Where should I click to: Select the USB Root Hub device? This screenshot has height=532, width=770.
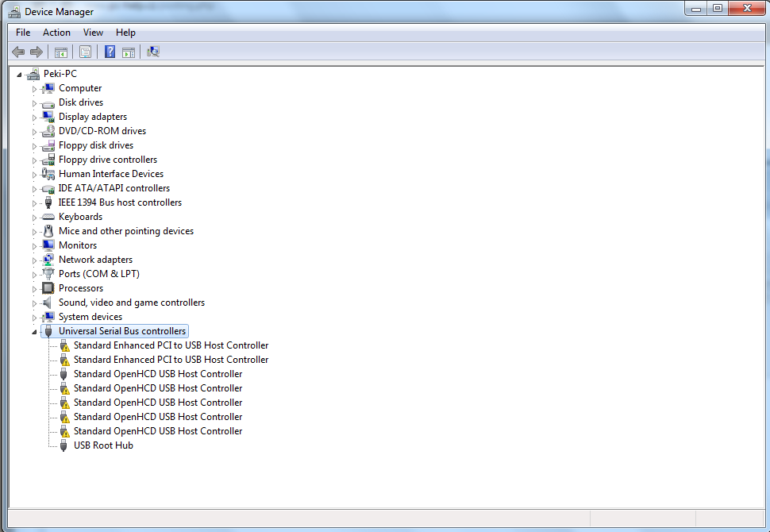(x=103, y=445)
